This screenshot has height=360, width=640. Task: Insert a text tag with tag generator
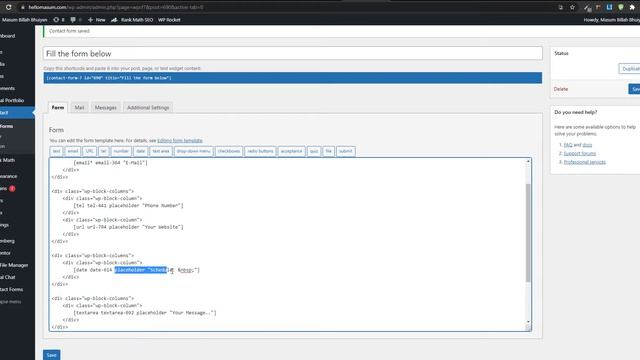(x=56, y=151)
